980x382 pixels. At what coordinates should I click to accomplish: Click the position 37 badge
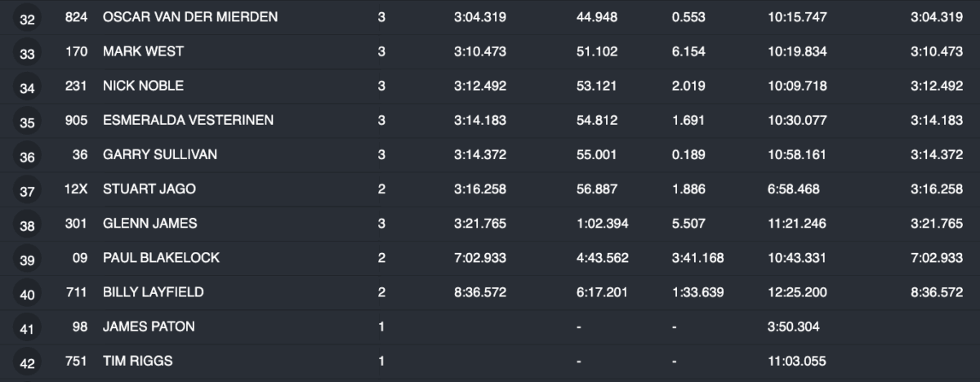(x=27, y=191)
